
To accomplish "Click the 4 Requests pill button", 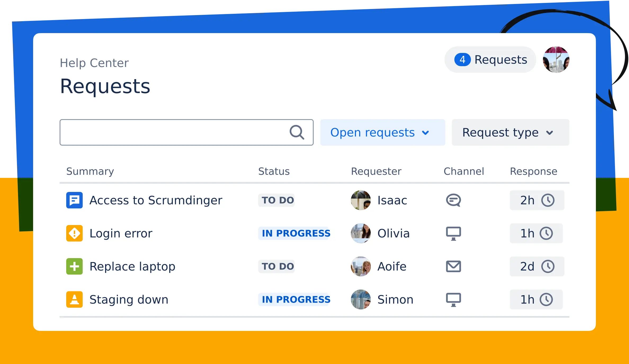I will coord(490,60).
